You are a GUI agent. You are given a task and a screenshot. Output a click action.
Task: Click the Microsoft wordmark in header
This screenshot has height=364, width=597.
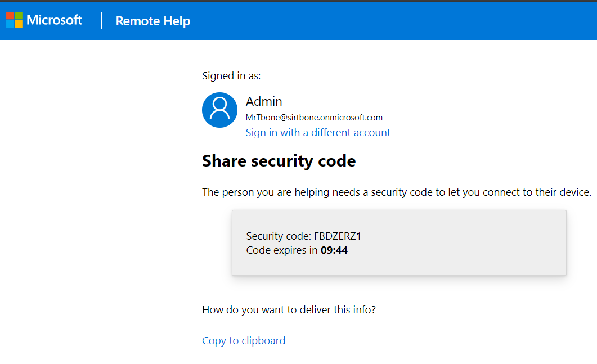(x=55, y=20)
